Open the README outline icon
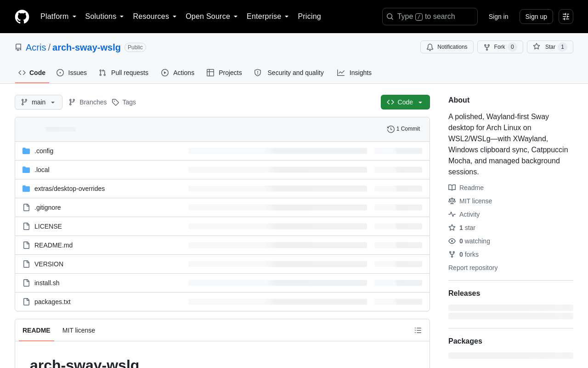Viewport: 588px width, 368px height. pyautogui.click(x=418, y=330)
